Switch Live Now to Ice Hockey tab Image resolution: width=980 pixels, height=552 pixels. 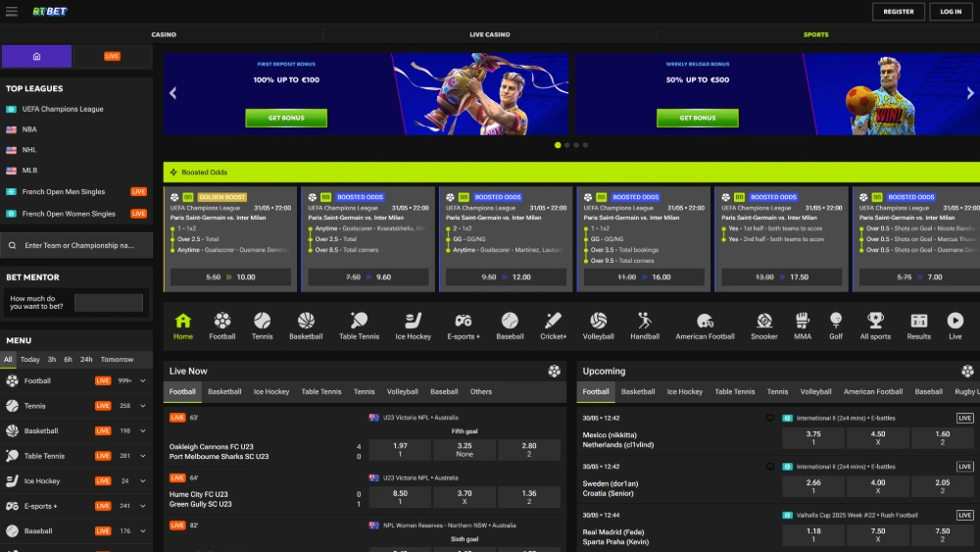[x=271, y=392]
